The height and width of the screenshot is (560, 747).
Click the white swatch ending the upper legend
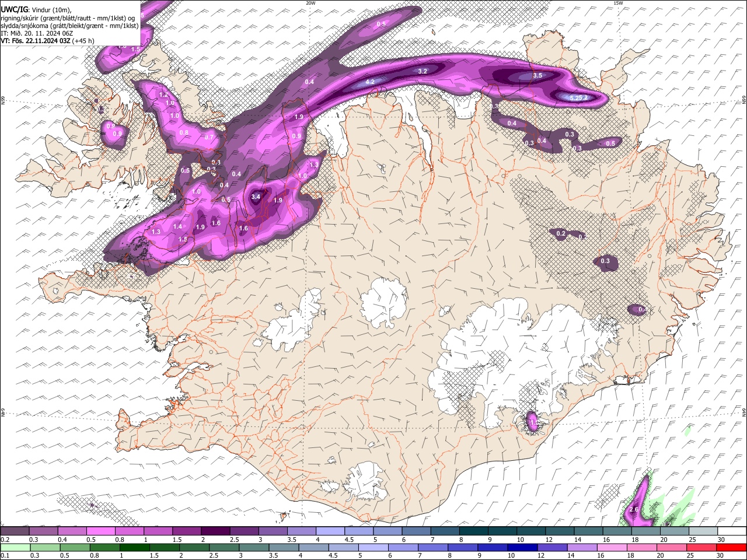click(x=732, y=531)
